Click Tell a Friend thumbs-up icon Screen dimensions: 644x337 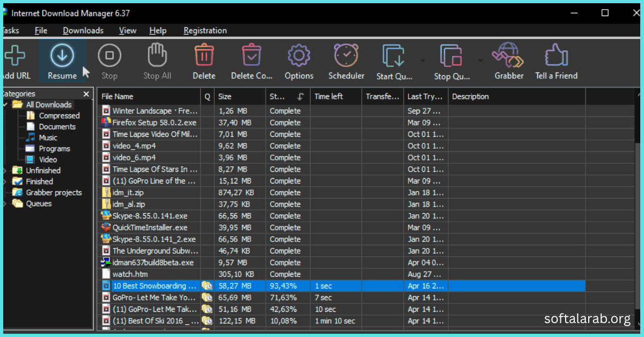pos(556,55)
